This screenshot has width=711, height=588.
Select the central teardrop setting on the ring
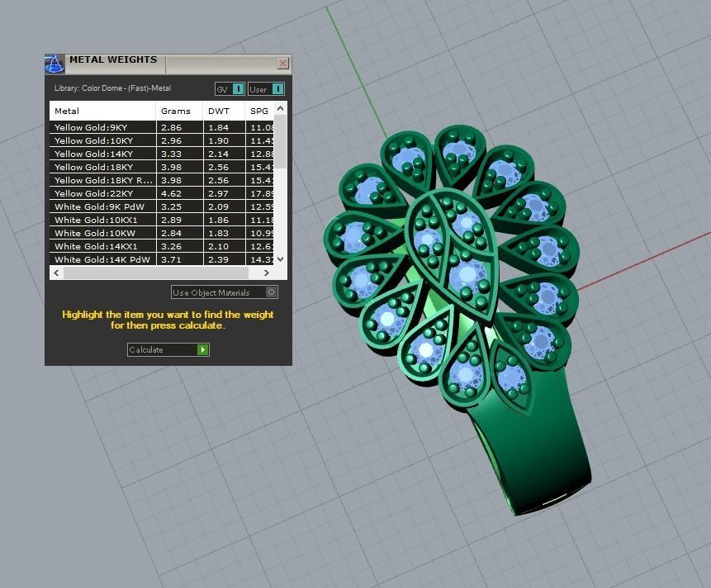click(x=453, y=256)
